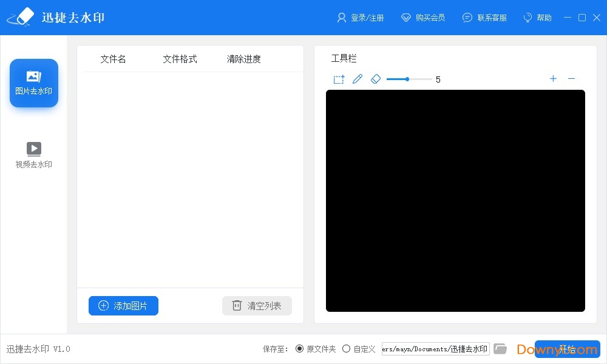
Task: Switch to 视频去水印 mode in sidebar
Action: 33,153
